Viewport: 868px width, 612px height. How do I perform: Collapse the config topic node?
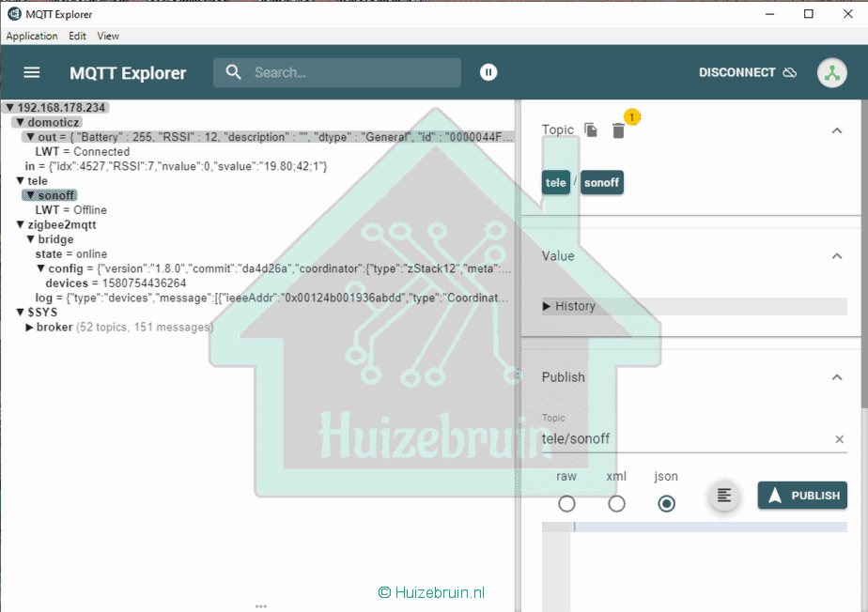tap(40, 268)
